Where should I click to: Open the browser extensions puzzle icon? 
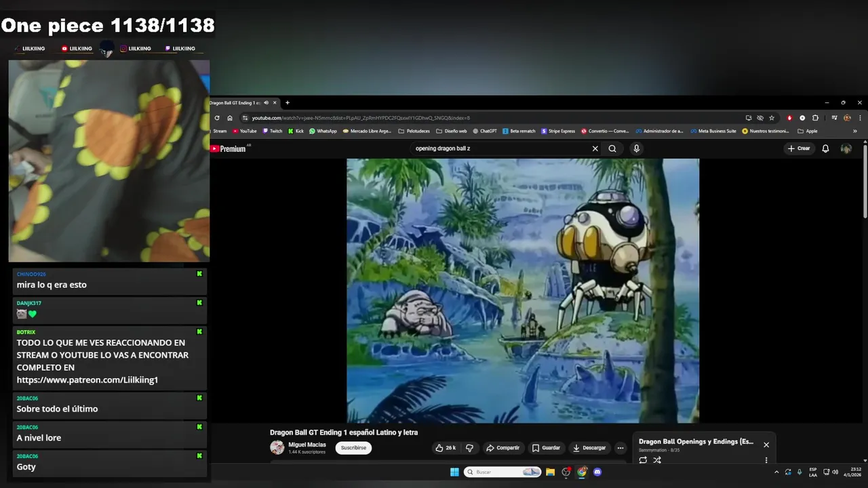[815, 117]
